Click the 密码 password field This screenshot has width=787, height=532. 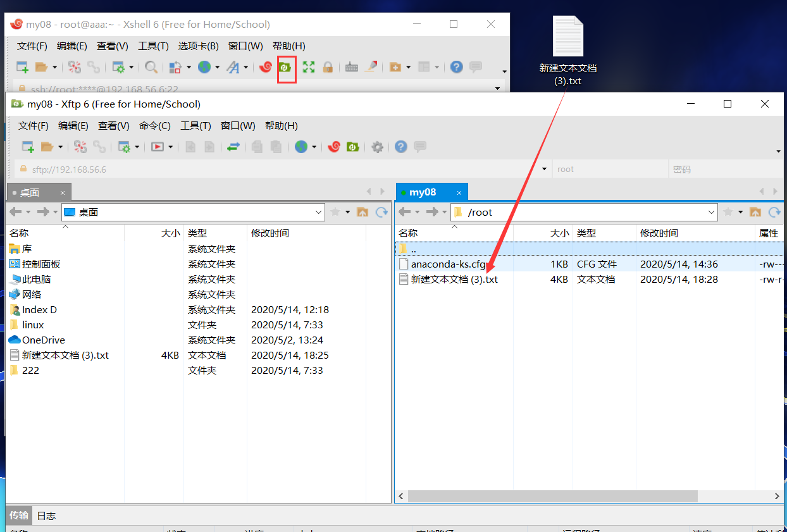click(725, 170)
